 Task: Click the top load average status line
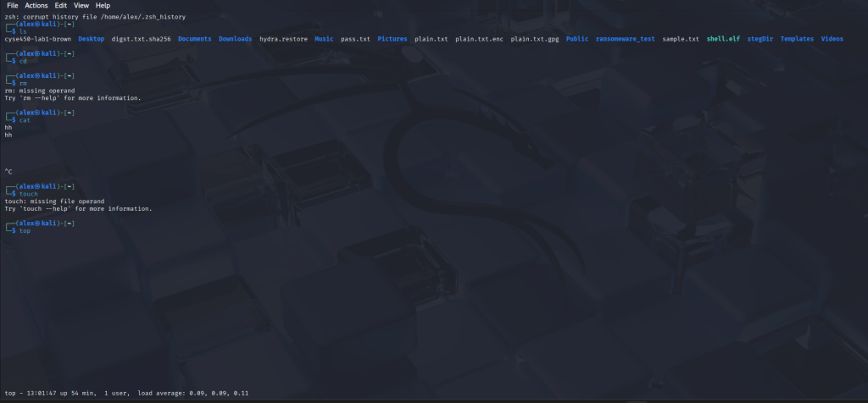pyautogui.click(x=127, y=394)
